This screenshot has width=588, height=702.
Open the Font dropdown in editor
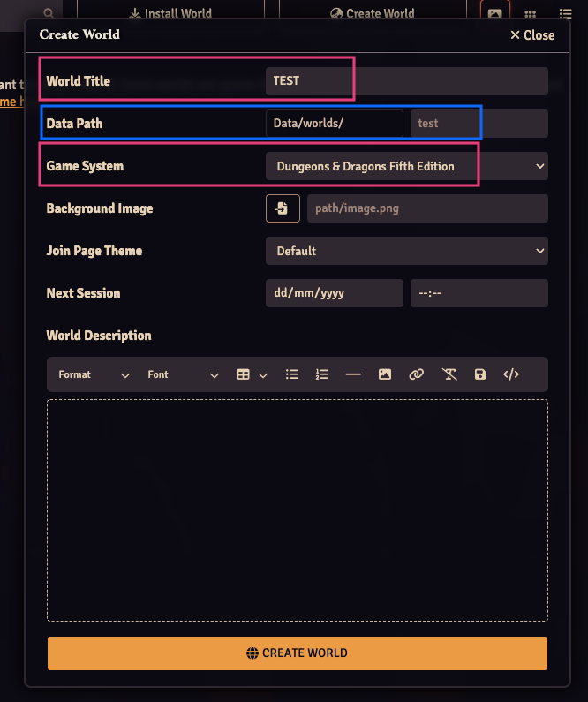pos(183,374)
